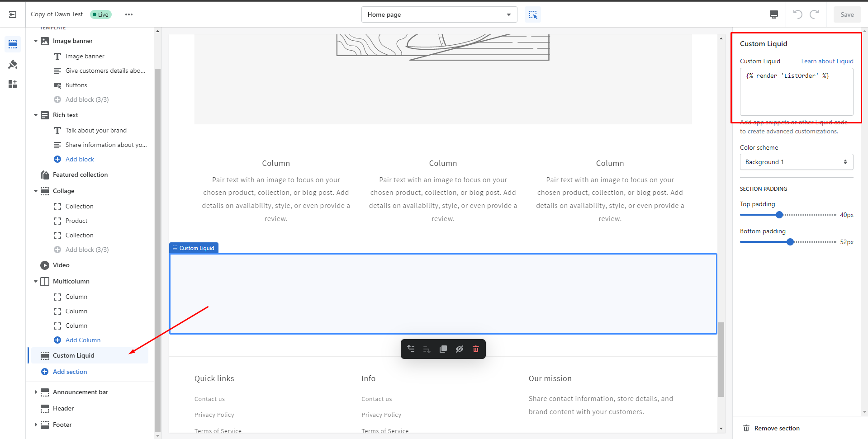Collapse the Multicolumn section
This screenshot has height=439, width=868.
(36, 282)
